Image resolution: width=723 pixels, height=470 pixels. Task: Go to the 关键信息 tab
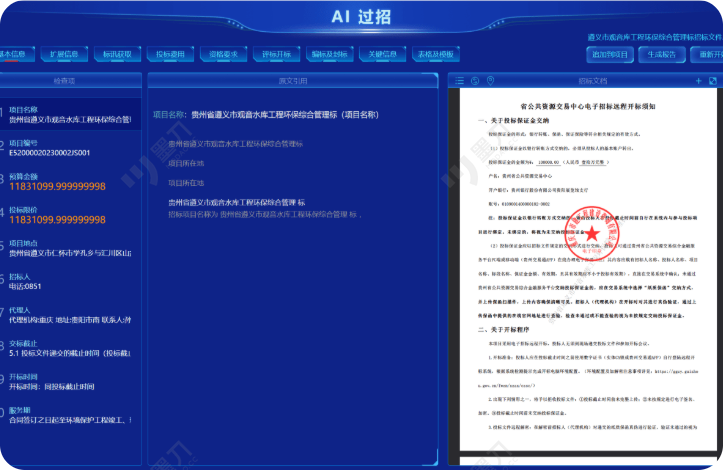(383, 54)
